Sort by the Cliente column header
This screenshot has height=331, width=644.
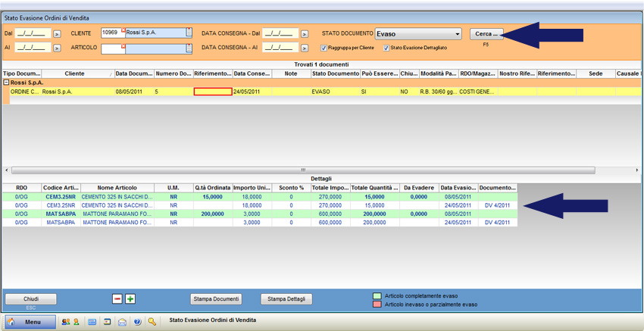pos(75,73)
